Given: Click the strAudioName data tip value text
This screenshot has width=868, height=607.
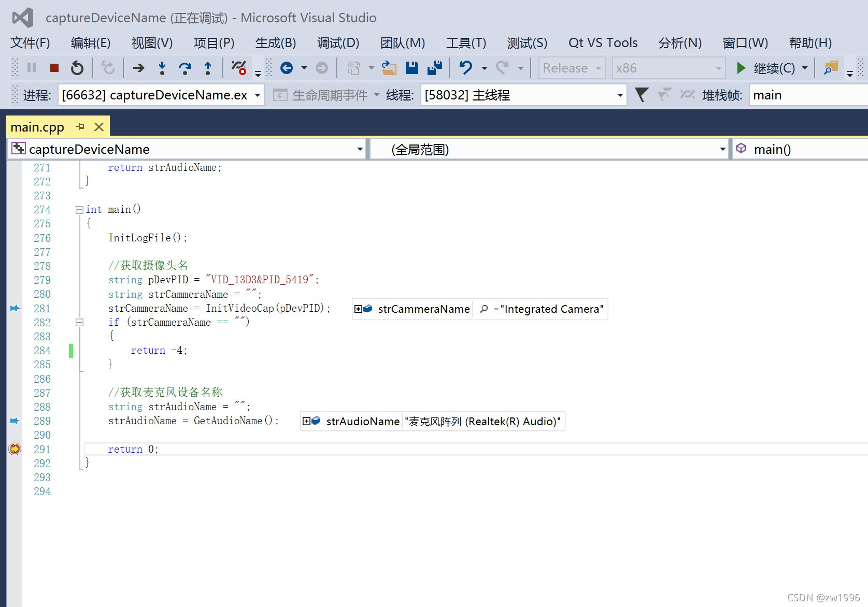Looking at the screenshot, I should [482, 421].
